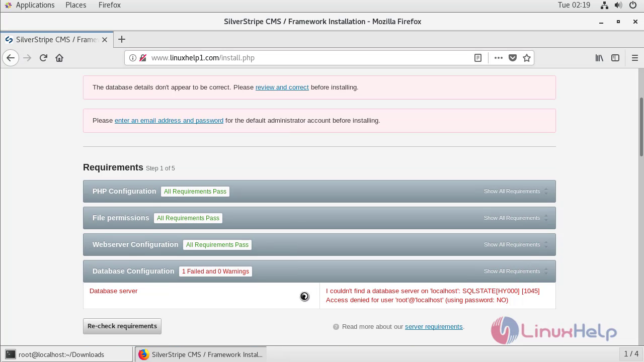Viewport: 644px width, 362px height.
Task: Click enter an email address and password link
Action: [x=169, y=120]
